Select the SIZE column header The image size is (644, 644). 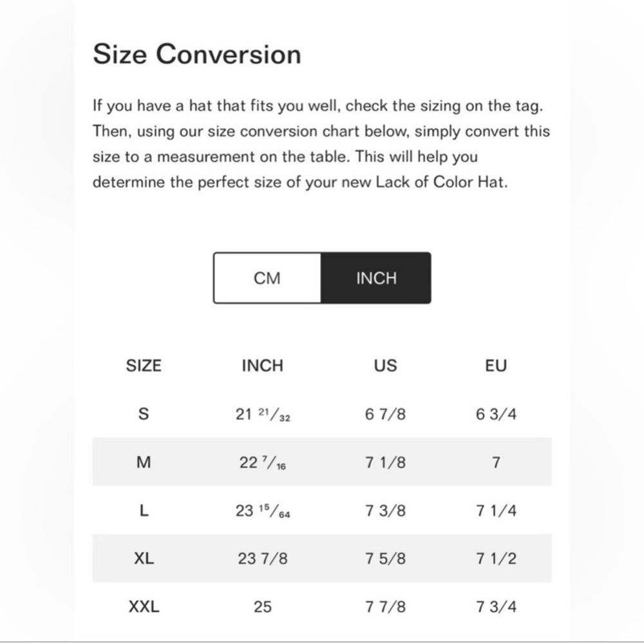[144, 366]
